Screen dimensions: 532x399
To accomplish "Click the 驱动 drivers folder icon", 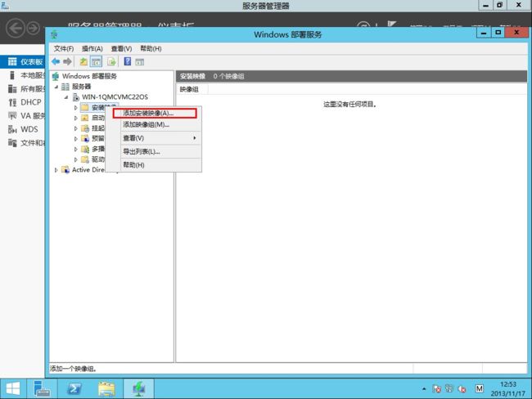I will click(x=85, y=159).
